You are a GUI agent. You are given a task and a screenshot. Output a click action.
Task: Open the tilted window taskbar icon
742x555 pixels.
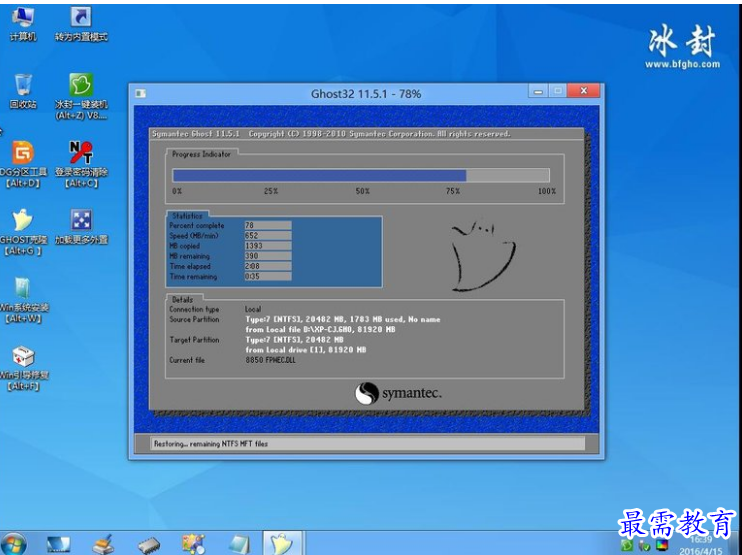tap(239, 544)
